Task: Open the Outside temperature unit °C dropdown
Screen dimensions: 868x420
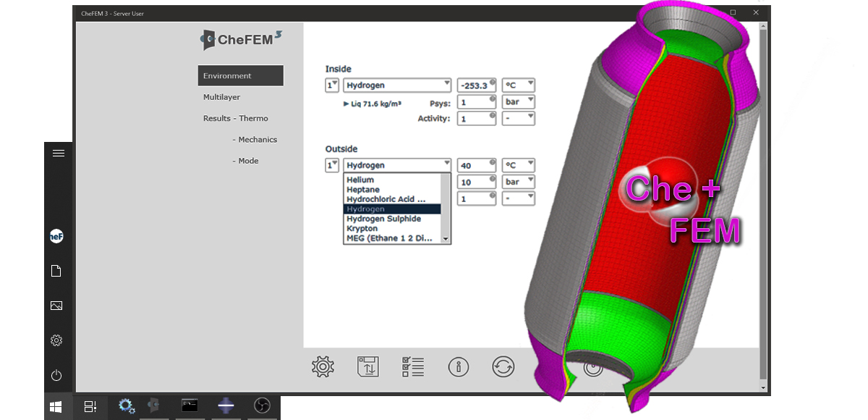Action: click(519, 166)
